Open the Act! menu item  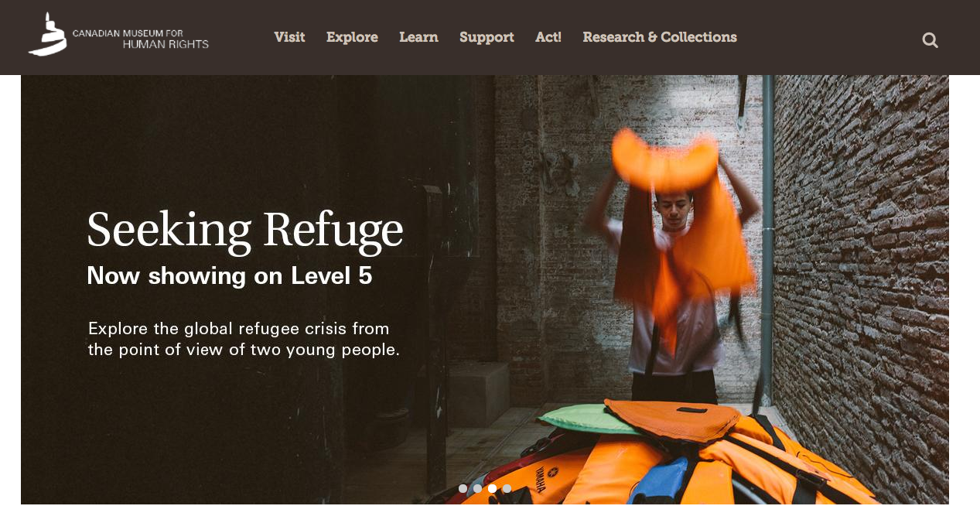tap(548, 37)
